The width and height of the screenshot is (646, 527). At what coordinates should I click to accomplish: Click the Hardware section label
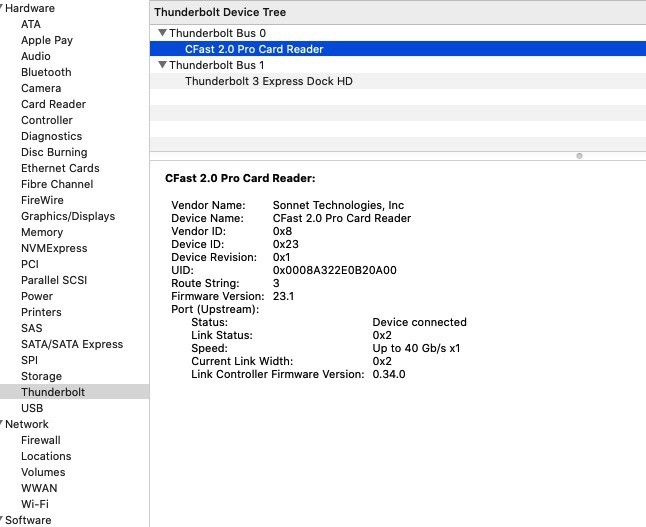point(30,8)
